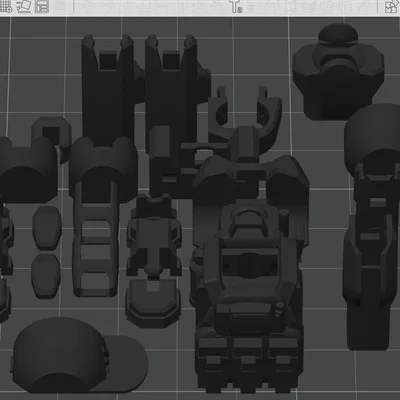Select the text emboss T tool
The width and height of the screenshot is (400, 400).
(x=236, y=6)
